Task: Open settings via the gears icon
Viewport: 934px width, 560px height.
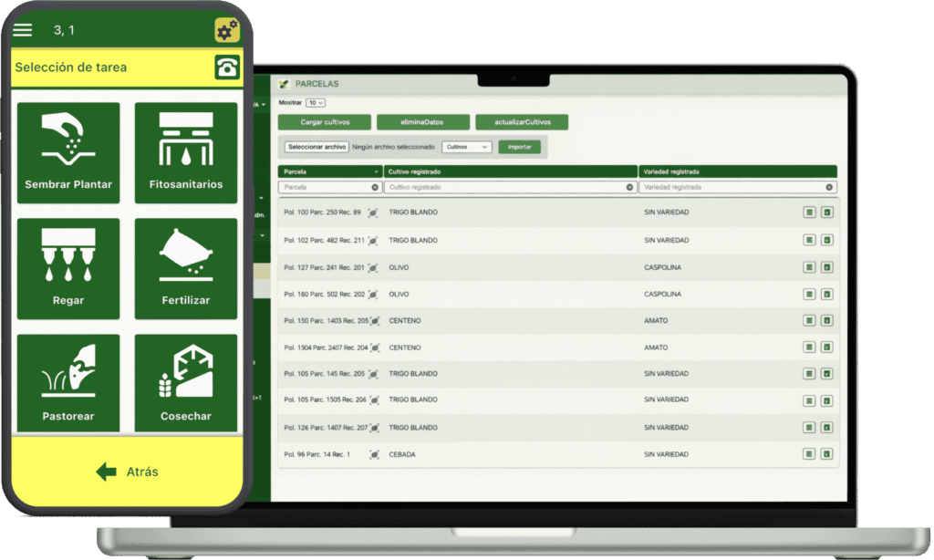Action: coord(227,30)
